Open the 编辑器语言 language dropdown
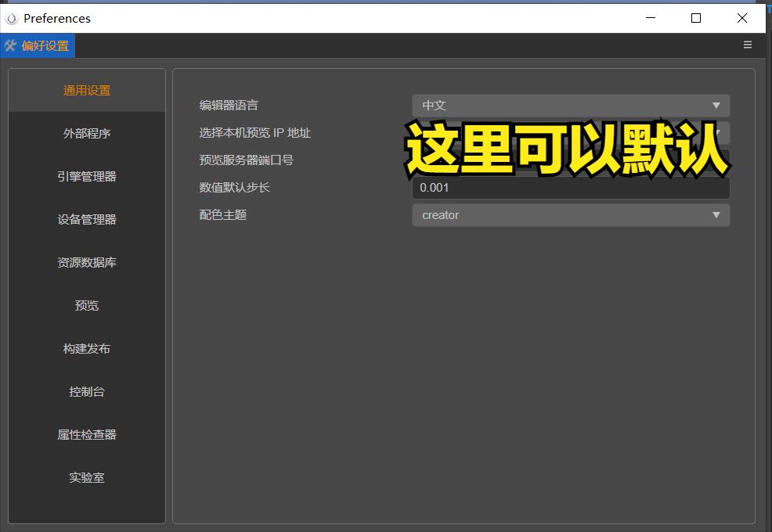This screenshot has height=532, width=772. [570, 106]
